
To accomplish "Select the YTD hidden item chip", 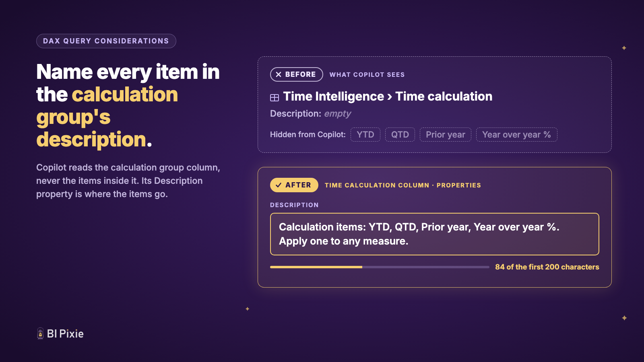I will [x=365, y=135].
